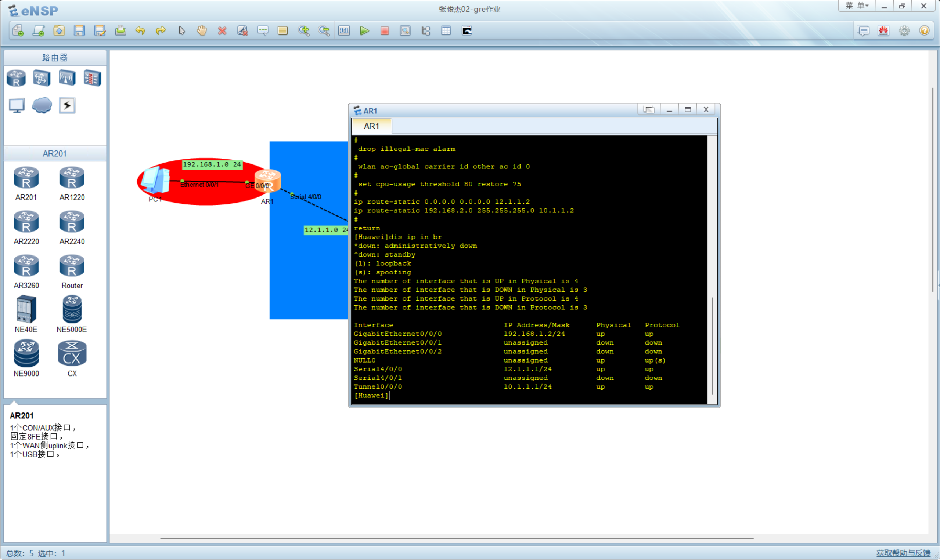Image resolution: width=940 pixels, height=560 pixels.
Task: Click the red X delete tool
Action: coord(222,30)
